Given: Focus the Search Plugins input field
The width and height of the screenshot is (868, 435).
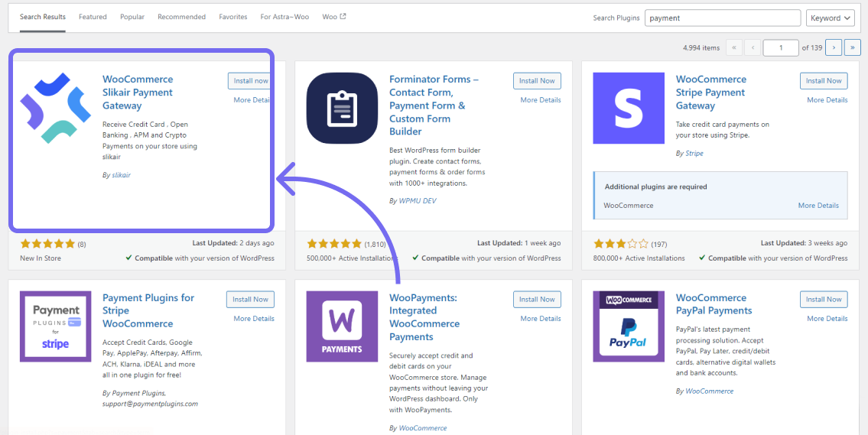Looking at the screenshot, I should pyautogui.click(x=723, y=18).
